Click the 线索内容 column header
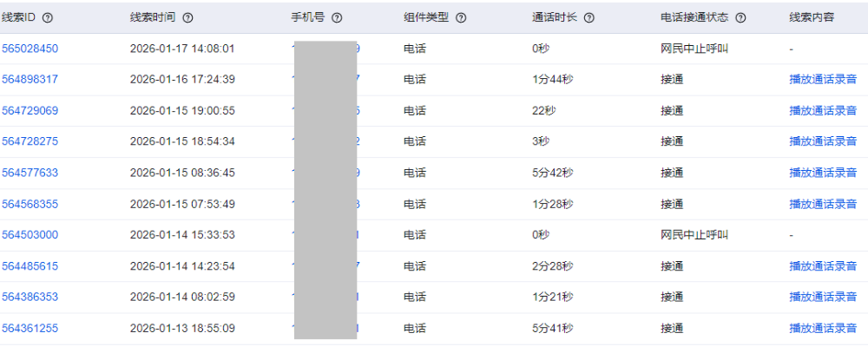Screen dimensions: 868x353 pyautogui.click(x=812, y=17)
